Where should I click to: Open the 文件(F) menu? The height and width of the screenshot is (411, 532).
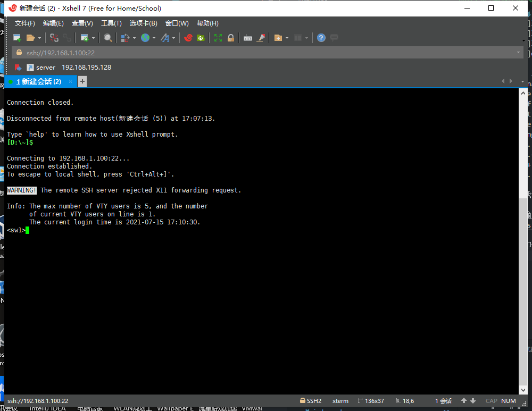pyautogui.click(x=25, y=23)
